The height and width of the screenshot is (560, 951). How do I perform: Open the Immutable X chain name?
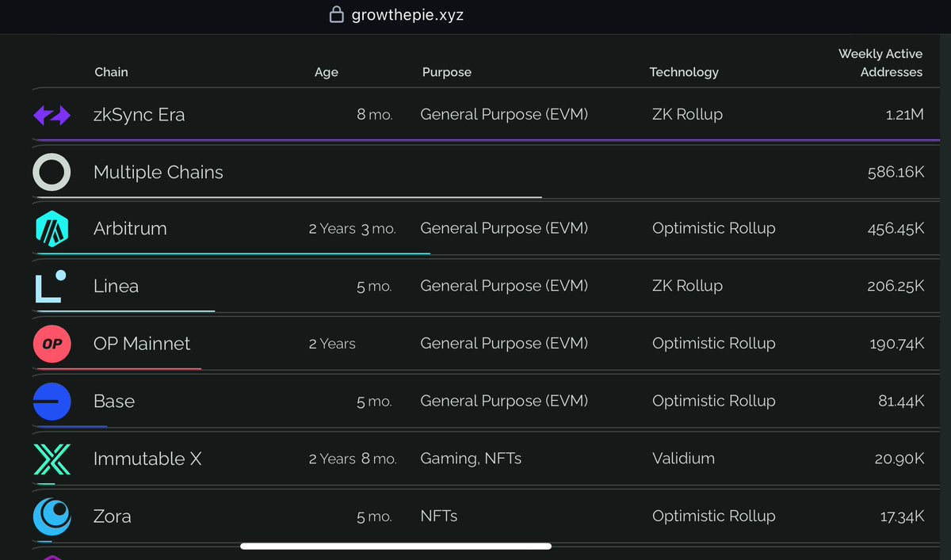click(x=147, y=459)
